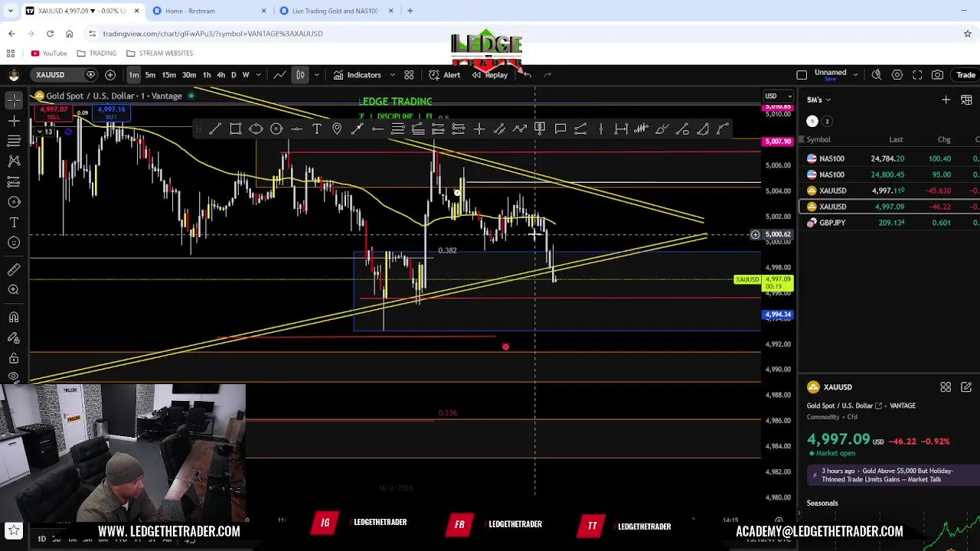Switch to 4h timeframe
The image size is (980, 551).
[x=220, y=74]
